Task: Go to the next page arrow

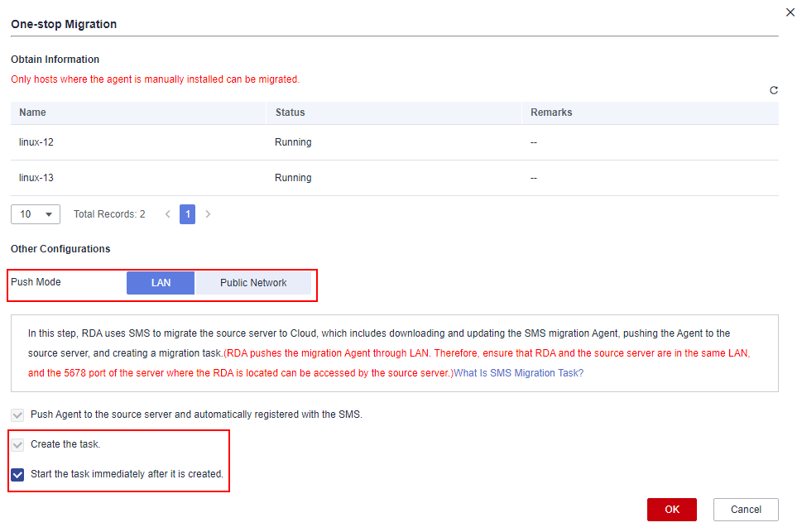Action: (x=208, y=214)
